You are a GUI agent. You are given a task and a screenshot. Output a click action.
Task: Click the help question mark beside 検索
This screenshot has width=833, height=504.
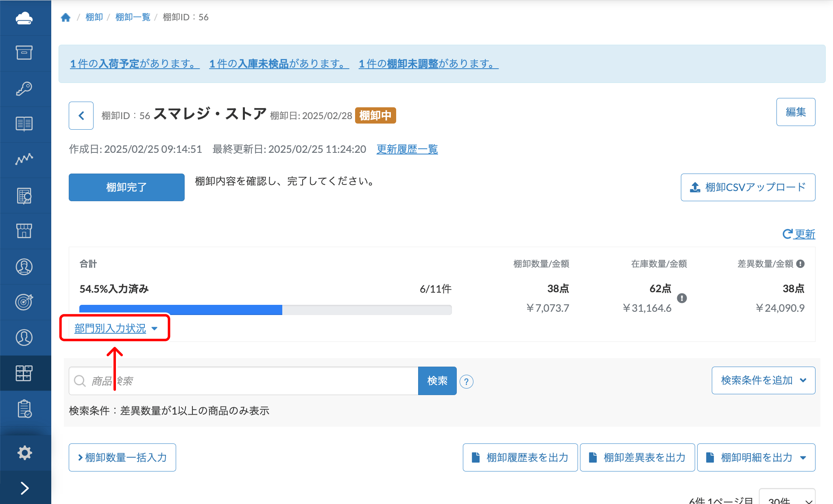[467, 382]
